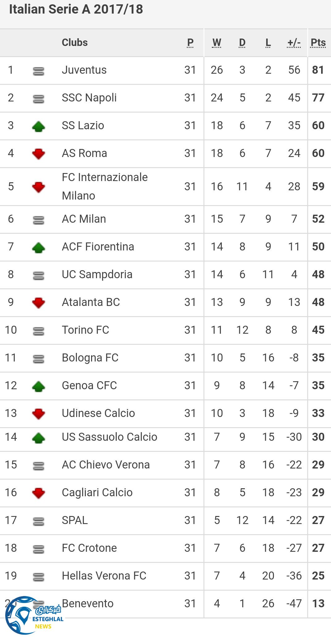The height and width of the screenshot is (644, 331).
Task: Click the green up arrow beside Genoa CFC
Action: (x=39, y=386)
